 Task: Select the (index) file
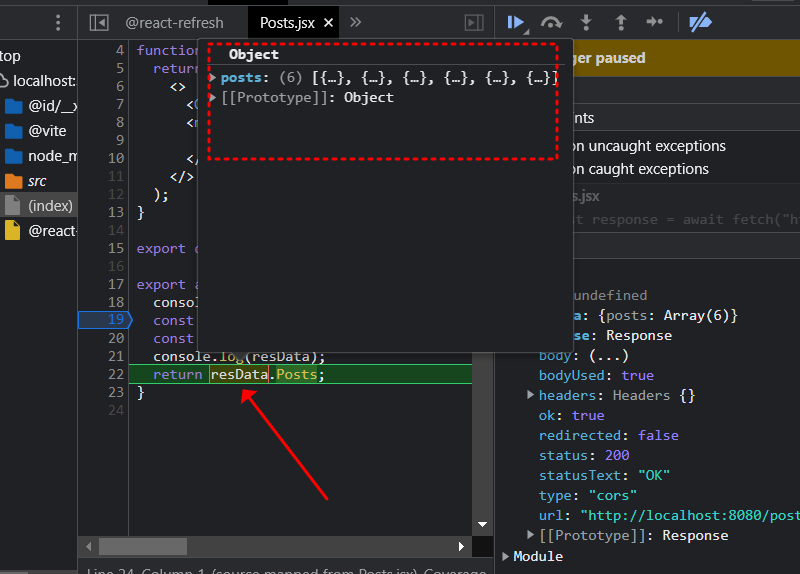coord(39,206)
